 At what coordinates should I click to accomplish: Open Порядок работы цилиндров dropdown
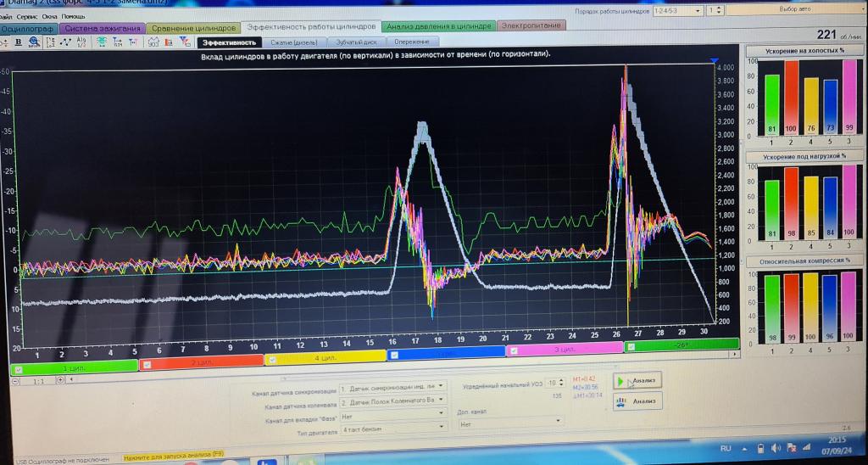click(x=677, y=10)
